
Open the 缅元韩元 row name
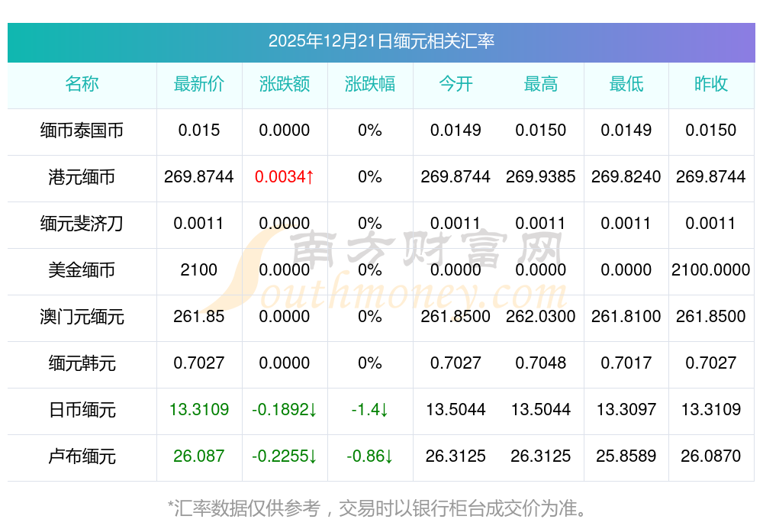(82, 363)
